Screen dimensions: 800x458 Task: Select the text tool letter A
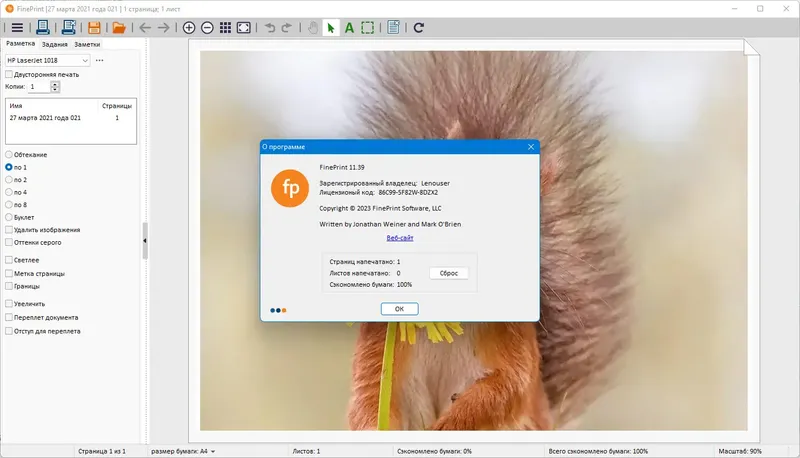[x=349, y=28]
